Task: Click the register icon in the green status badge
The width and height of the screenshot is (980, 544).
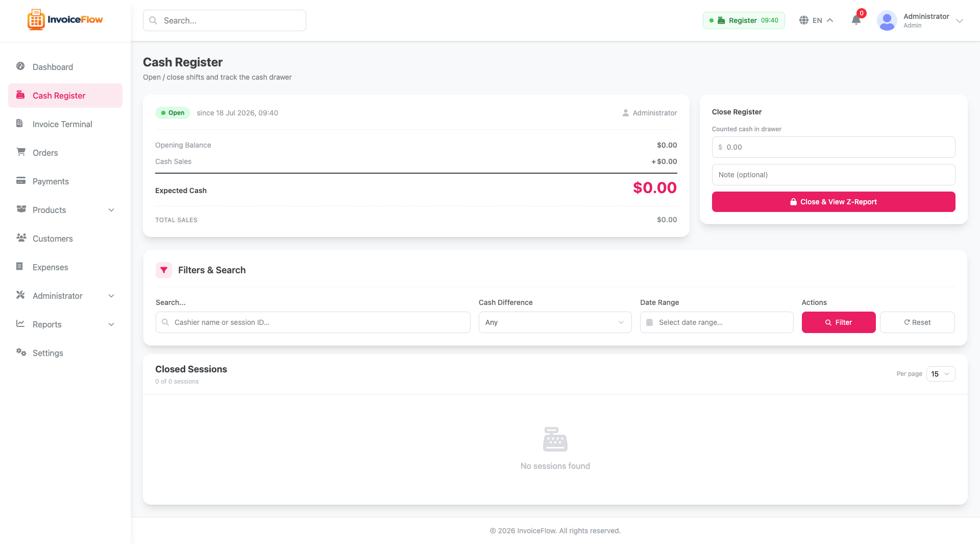Action: point(721,20)
